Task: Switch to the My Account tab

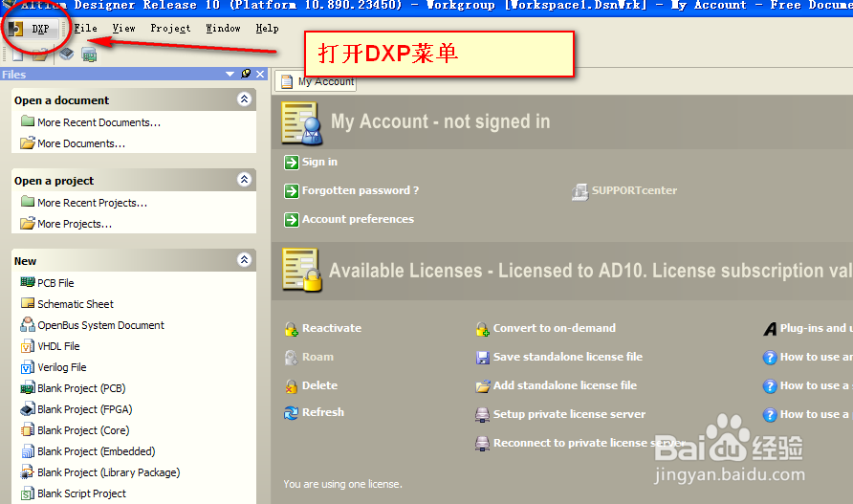Action: click(x=317, y=81)
